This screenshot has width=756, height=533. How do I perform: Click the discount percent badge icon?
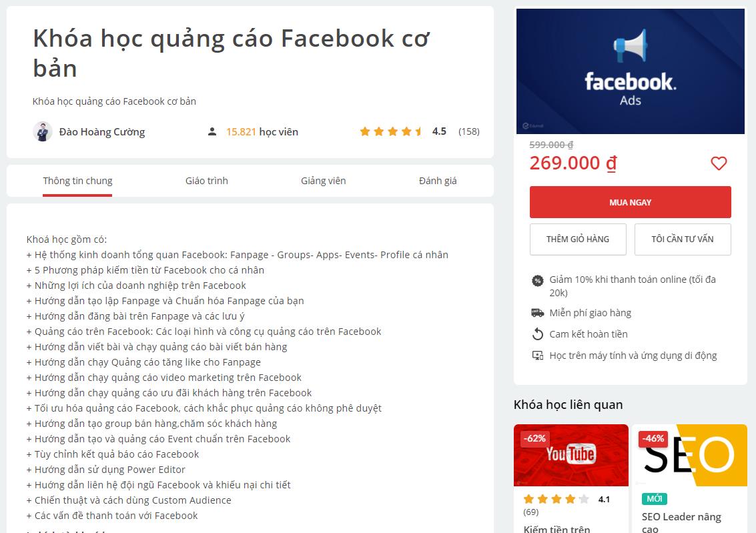537,280
